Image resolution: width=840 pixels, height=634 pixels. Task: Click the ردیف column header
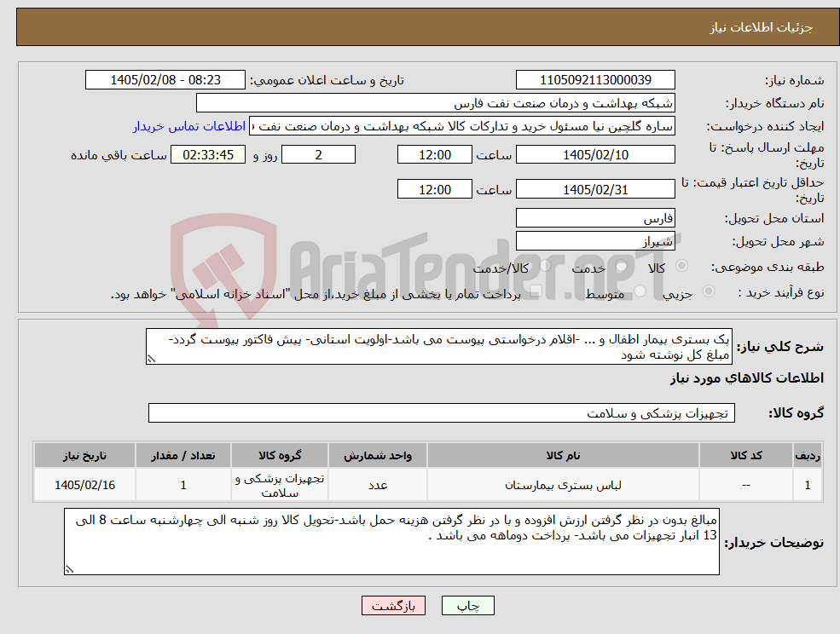(x=808, y=456)
